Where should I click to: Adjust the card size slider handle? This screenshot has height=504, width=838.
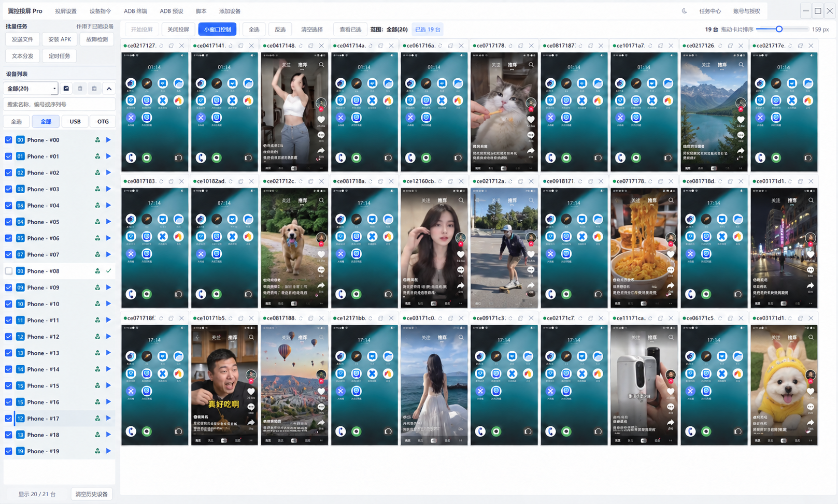pos(779,30)
